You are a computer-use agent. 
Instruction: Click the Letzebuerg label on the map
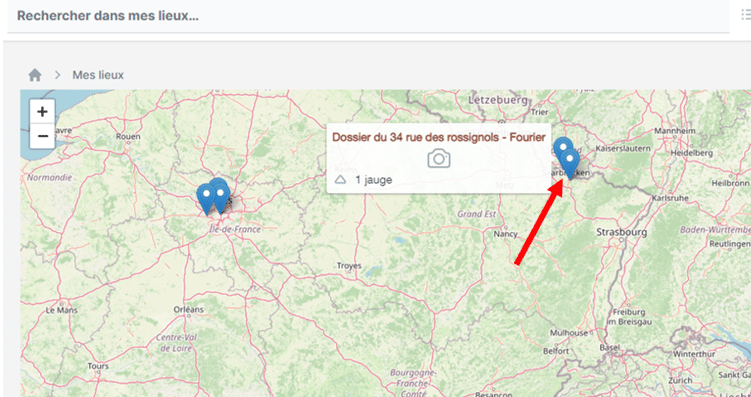pyautogui.click(x=498, y=100)
